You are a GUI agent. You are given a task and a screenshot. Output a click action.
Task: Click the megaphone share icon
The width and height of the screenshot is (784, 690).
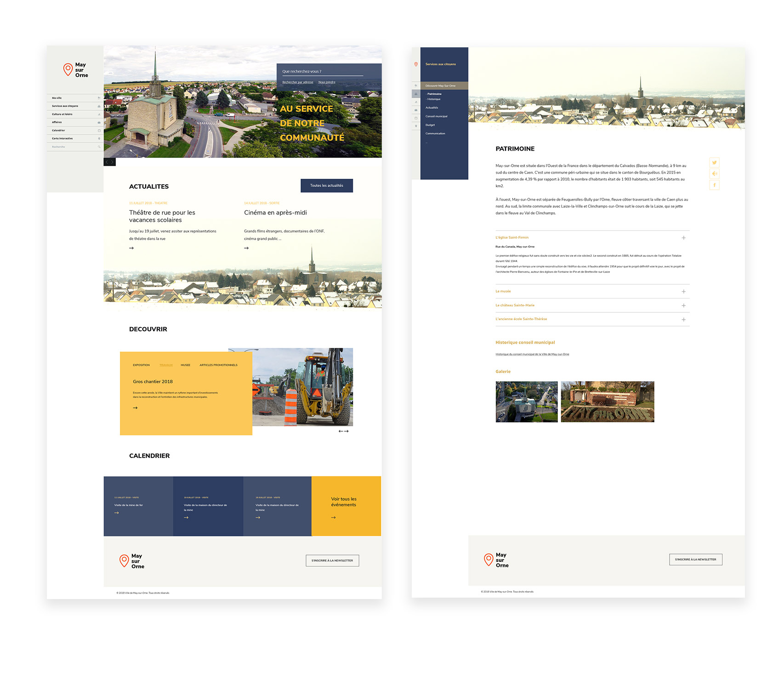point(714,174)
